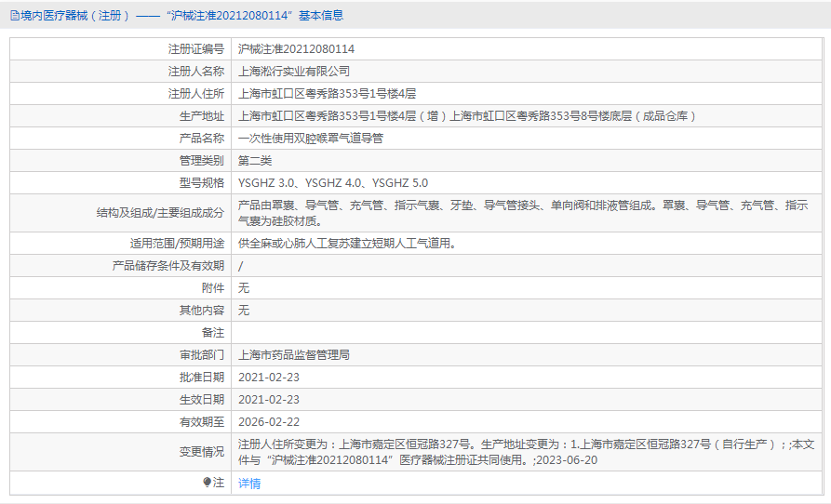Image resolution: width=831 pixels, height=504 pixels.
Task: Click the 有效期至 label
Action: click(202, 421)
